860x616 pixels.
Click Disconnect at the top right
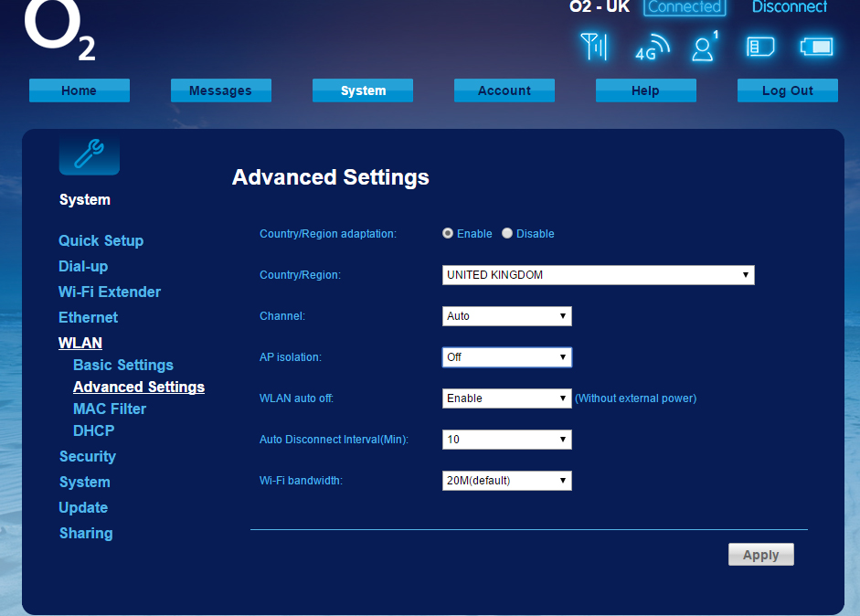[789, 7]
